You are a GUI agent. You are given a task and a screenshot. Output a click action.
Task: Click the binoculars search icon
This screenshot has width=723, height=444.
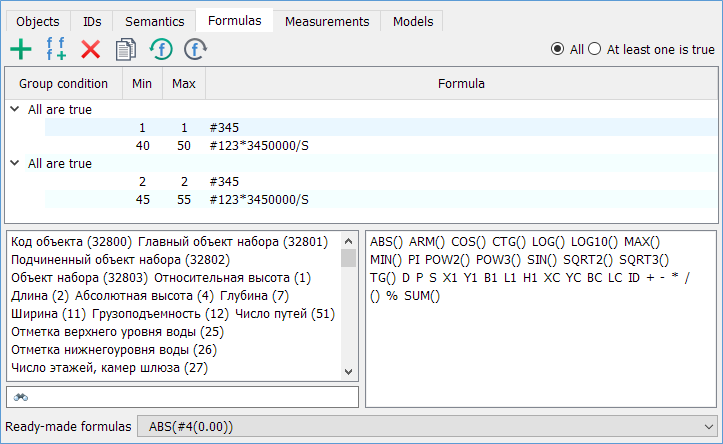[x=21, y=398]
